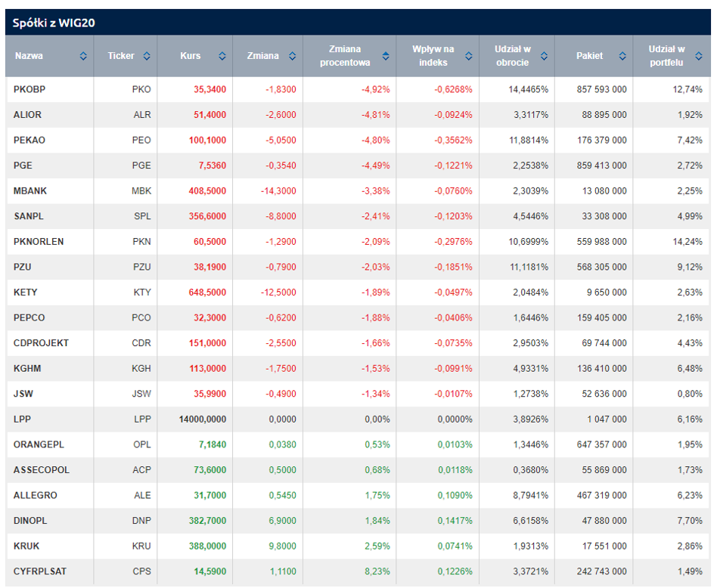Screen dimensions: 717x588
Task: Click the Nazwa column header text
Action: (x=29, y=56)
